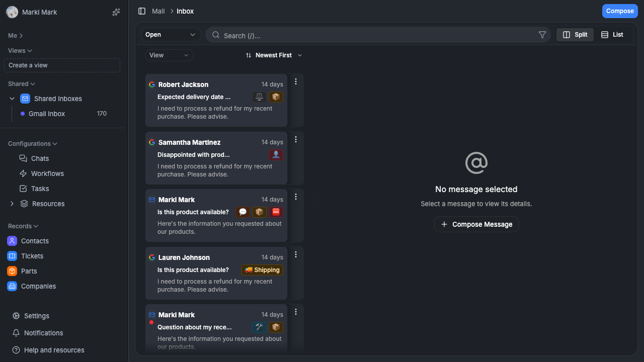Click the blue Compose button
The width and height of the screenshot is (644, 362).
[620, 11]
